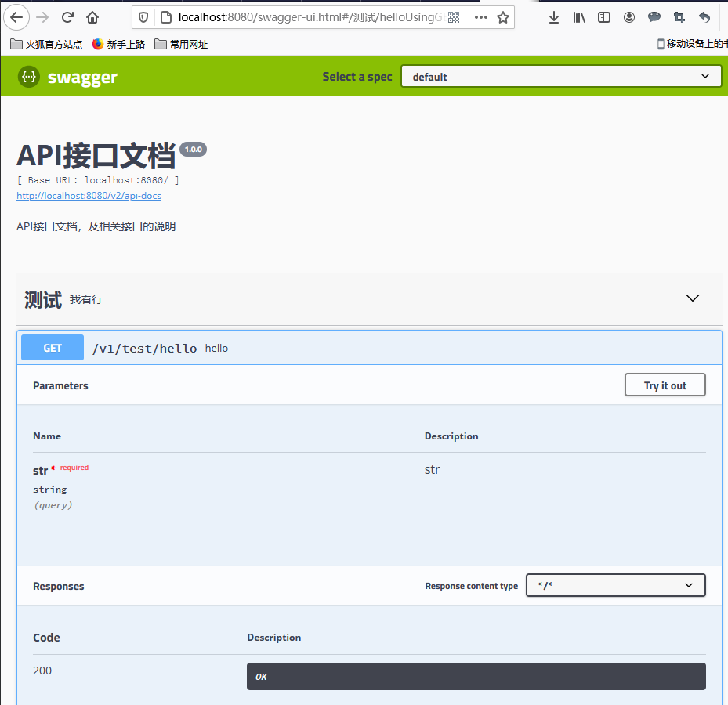Click the 我看行 tag description
Image resolution: width=728 pixels, height=705 pixels.
[86, 299]
